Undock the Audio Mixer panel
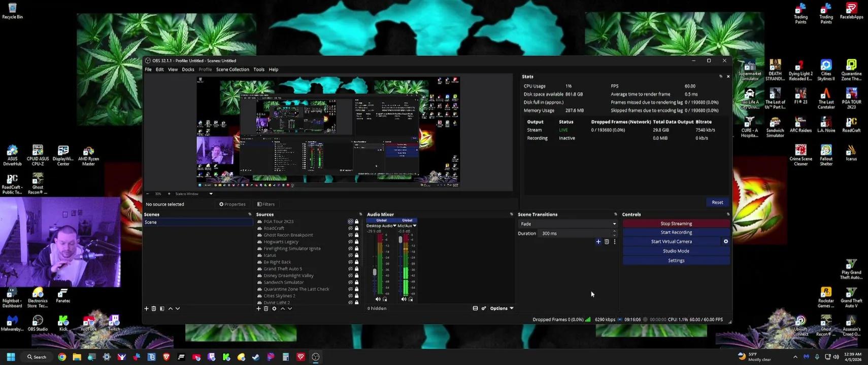The image size is (868, 365). 511,214
